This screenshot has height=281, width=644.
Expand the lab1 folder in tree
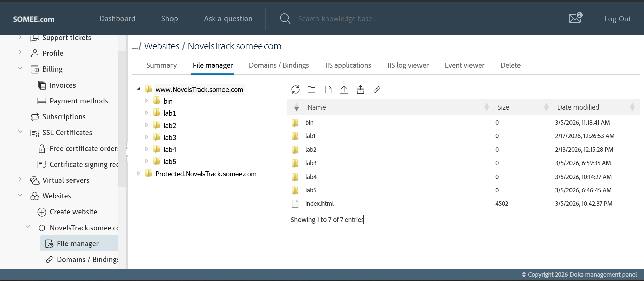147,113
